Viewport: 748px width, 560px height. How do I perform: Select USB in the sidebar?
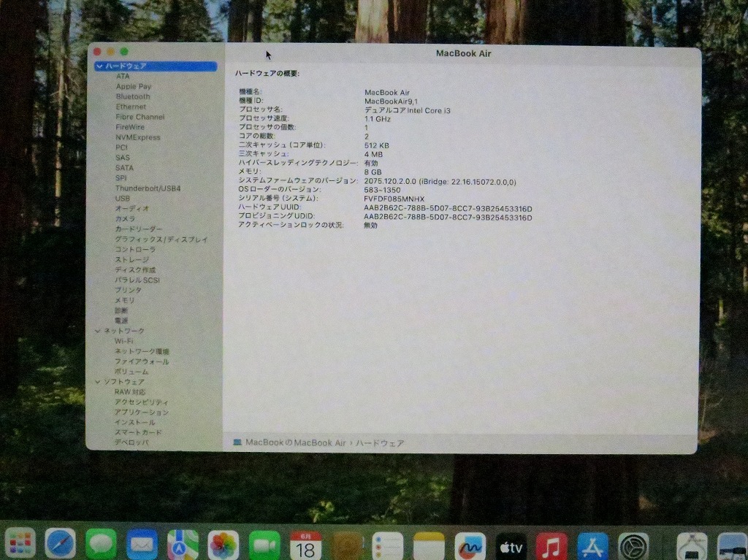point(122,199)
